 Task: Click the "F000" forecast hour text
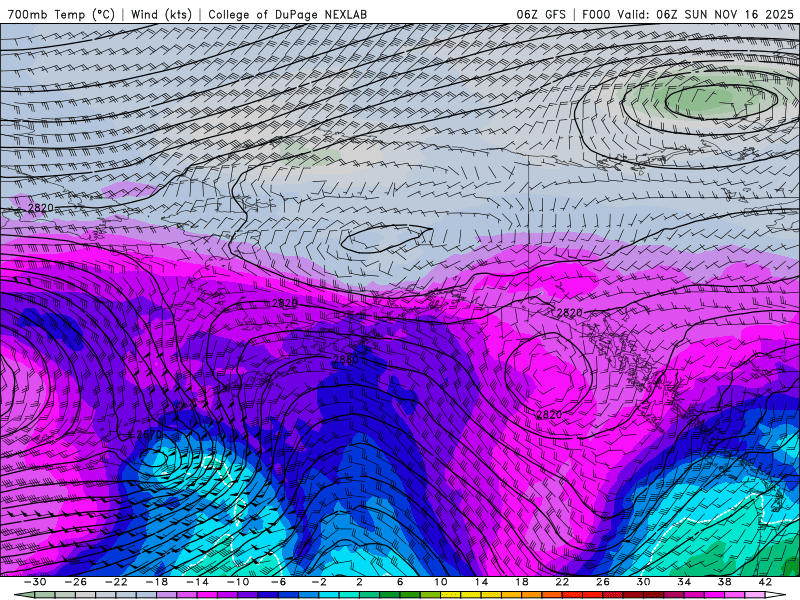[597, 14]
